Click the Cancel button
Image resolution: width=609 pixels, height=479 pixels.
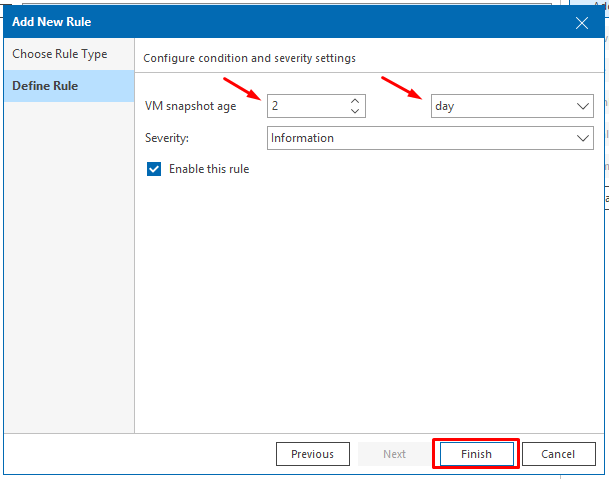[558, 454]
